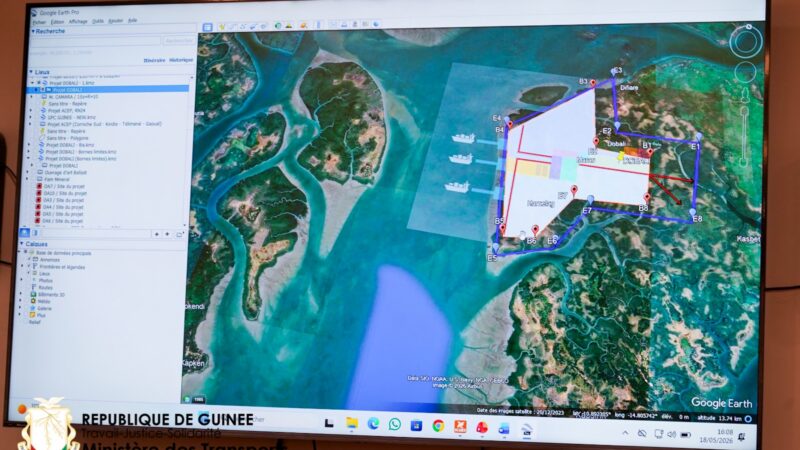Open the Édition menu

point(57,22)
